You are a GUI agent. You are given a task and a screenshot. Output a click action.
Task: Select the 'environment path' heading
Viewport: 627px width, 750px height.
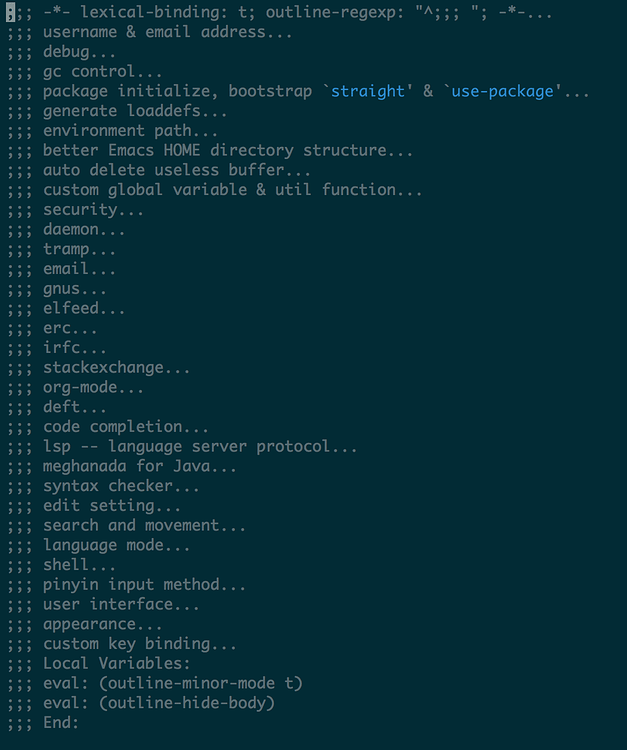(x=112, y=131)
